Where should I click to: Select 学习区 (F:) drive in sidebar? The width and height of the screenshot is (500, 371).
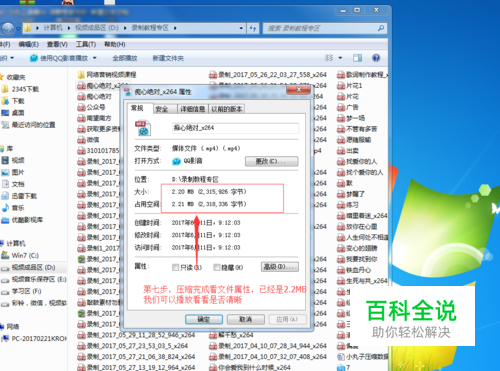click(x=22, y=291)
